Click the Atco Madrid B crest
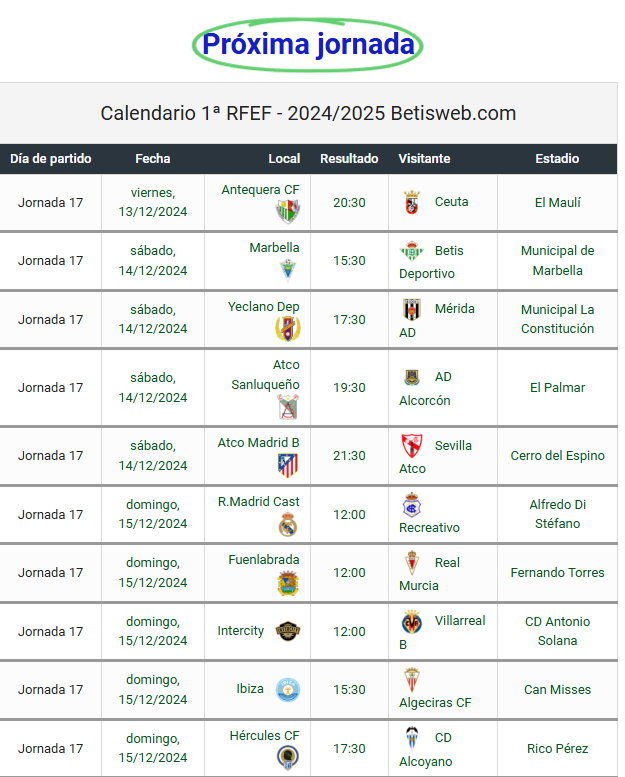 click(288, 465)
